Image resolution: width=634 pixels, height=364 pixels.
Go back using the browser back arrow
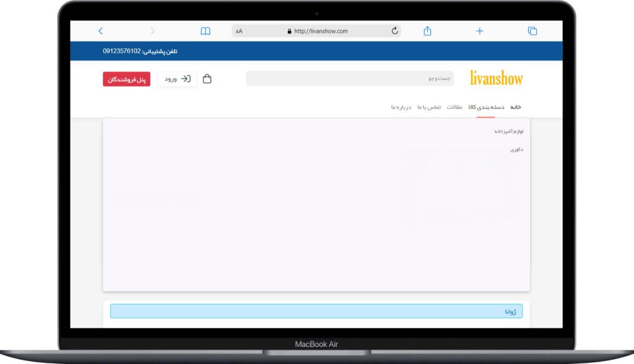click(x=101, y=31)
